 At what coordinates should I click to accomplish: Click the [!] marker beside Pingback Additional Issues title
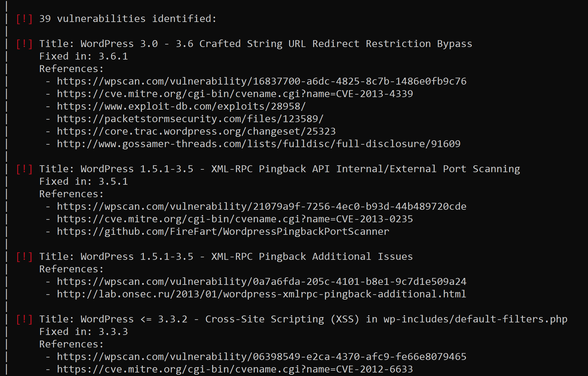tap(25, 256)
